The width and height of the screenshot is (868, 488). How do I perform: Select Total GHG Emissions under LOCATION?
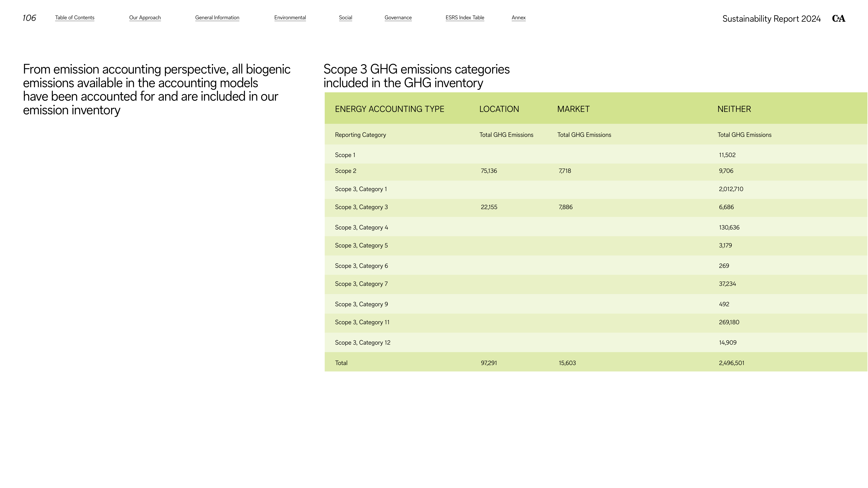[506, 135]
